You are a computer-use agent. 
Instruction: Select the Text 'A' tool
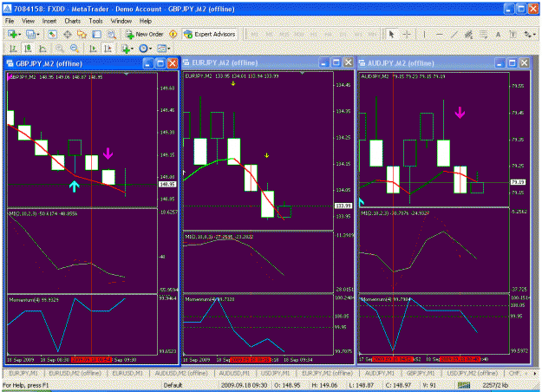point(498,34)
